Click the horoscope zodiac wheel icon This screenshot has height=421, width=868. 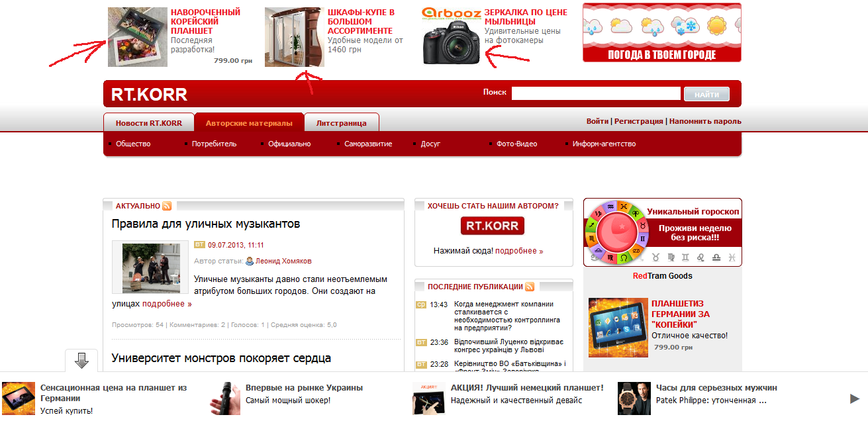(616, 232)
